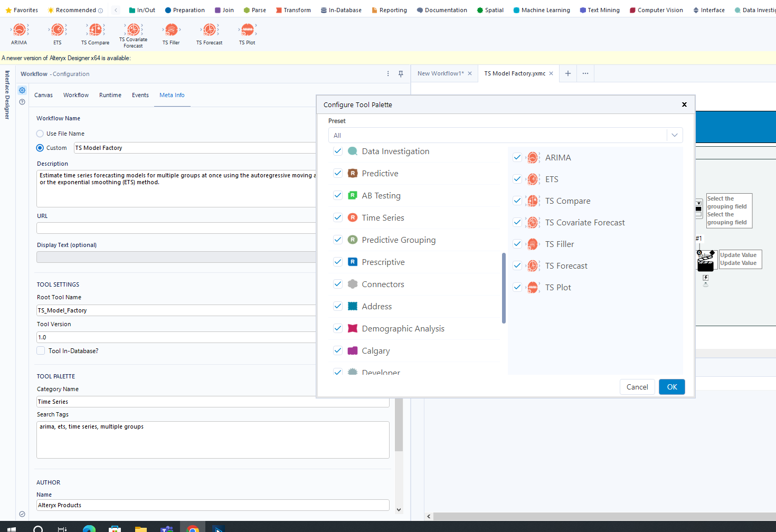Cancel the Configure Tool Palette dialog
This screenshot has height=532, width=776.
click(637, 386)
